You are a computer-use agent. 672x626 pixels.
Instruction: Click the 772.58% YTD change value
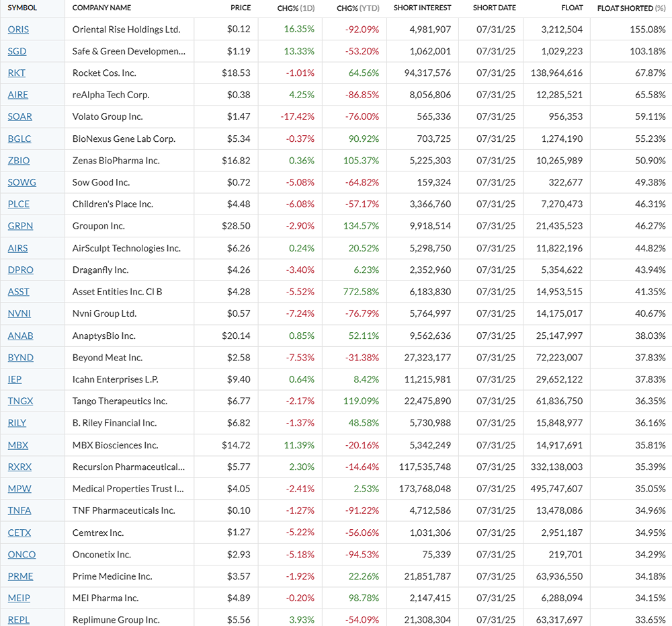361,292
